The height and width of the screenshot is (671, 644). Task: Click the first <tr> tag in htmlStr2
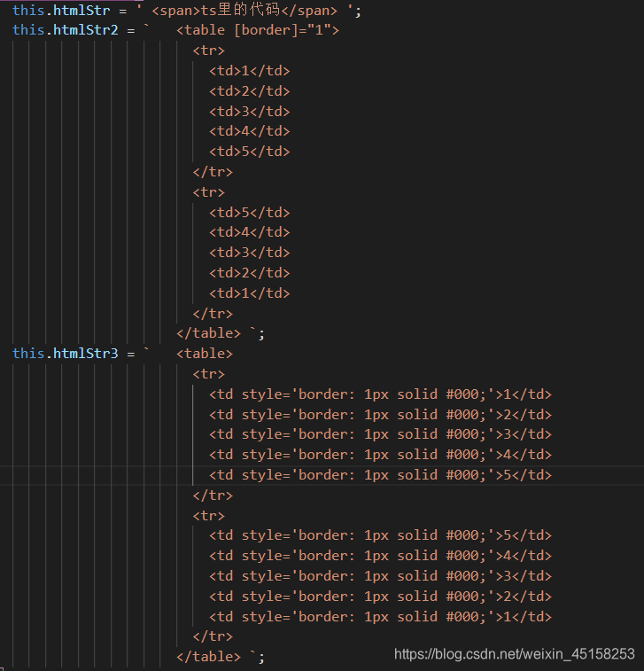[209, 51]
